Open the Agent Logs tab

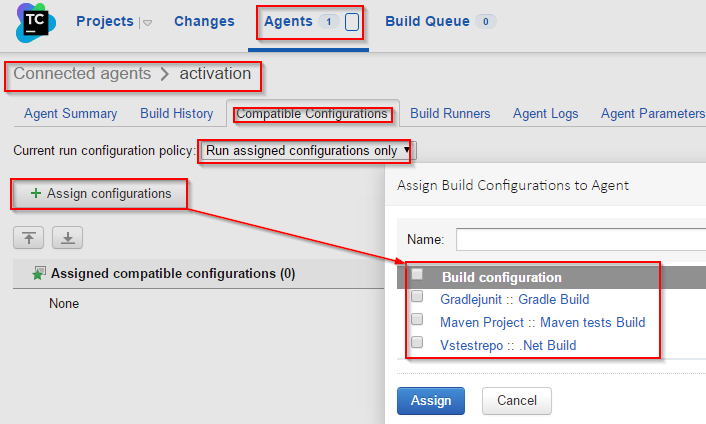545,113
